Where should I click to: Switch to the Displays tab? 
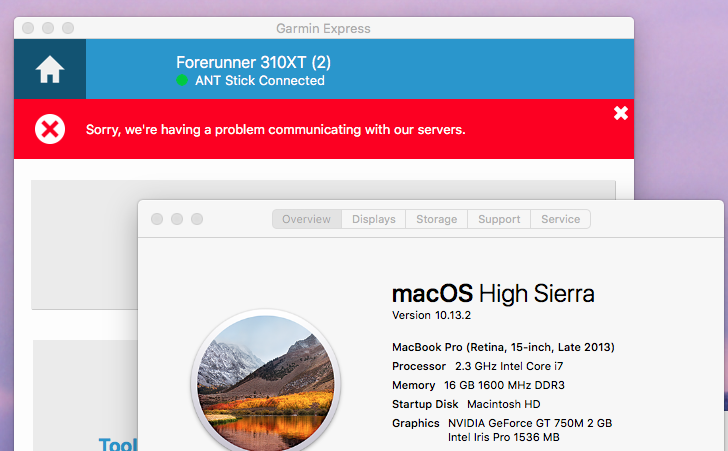click(374, 219)
